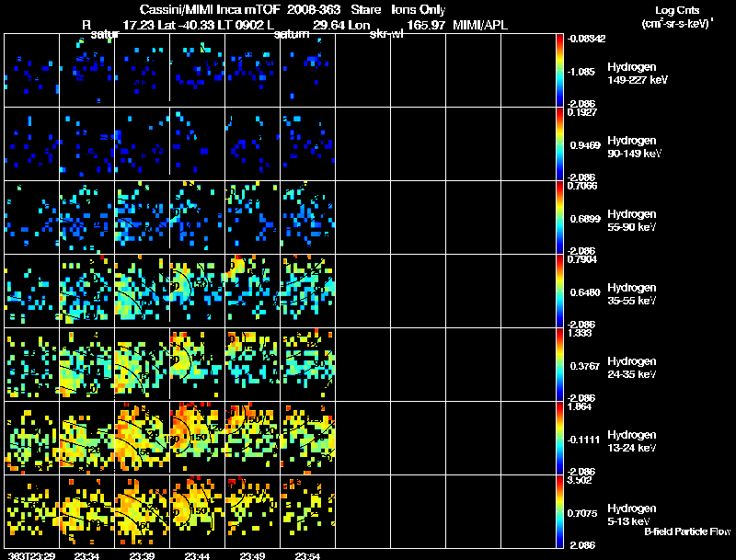Select the '0.6899' color bar value
Viewport: 736px width, 560px height.
tap(585, 219)
